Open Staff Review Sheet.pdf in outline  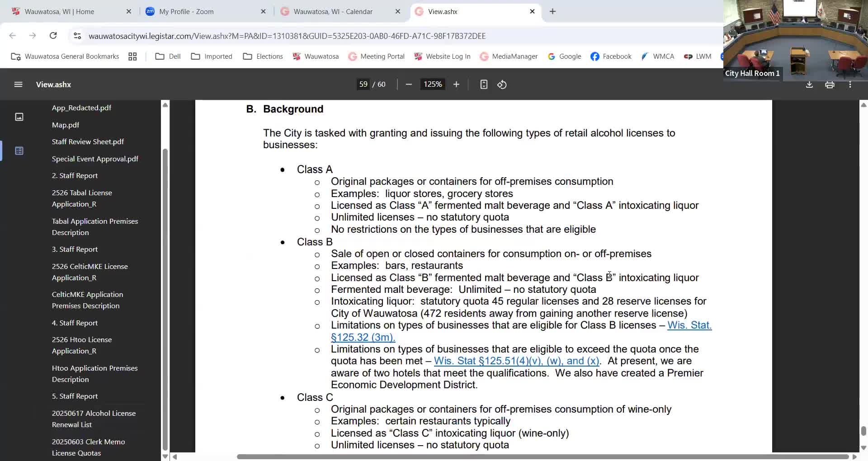[88, 141]
